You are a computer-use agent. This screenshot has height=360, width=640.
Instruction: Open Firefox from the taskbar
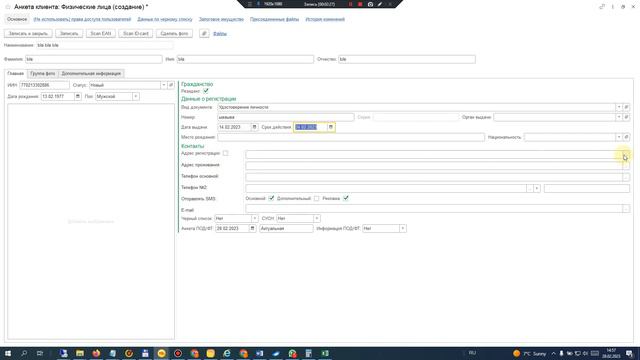coord(96,353)
